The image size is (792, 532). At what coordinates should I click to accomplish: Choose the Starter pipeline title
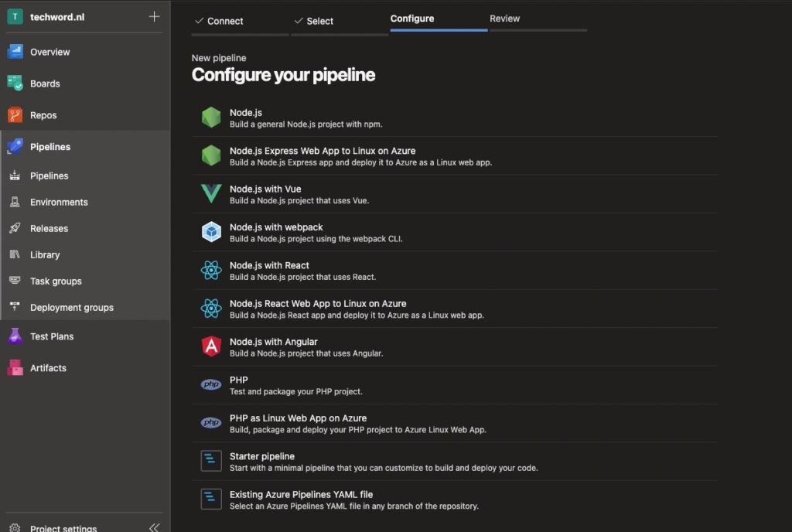point(262,456)
